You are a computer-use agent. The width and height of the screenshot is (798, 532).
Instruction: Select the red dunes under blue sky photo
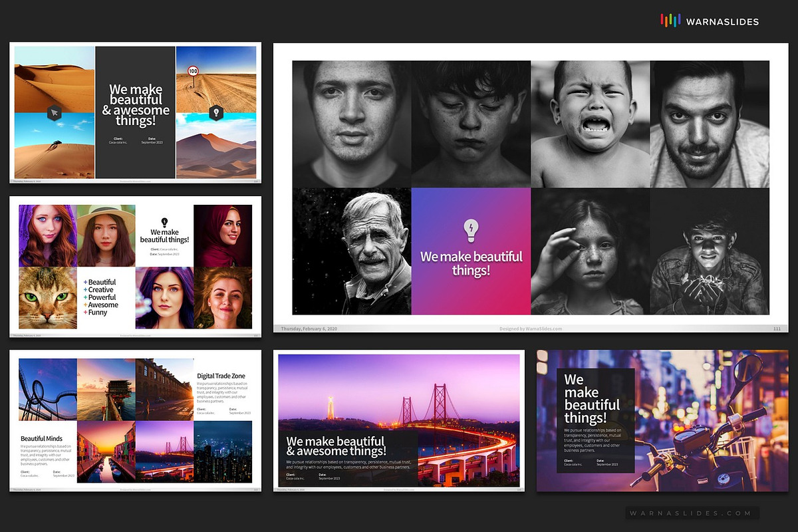point(216,145)
